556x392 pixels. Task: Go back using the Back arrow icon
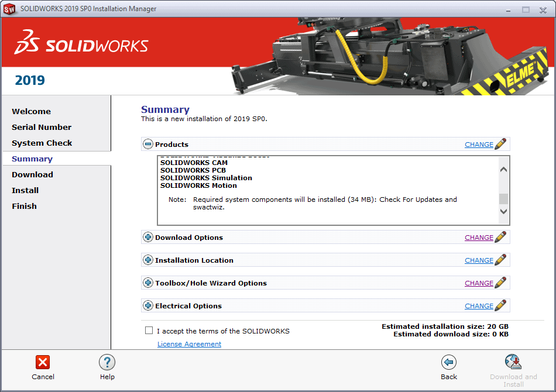tap(448, 362)
